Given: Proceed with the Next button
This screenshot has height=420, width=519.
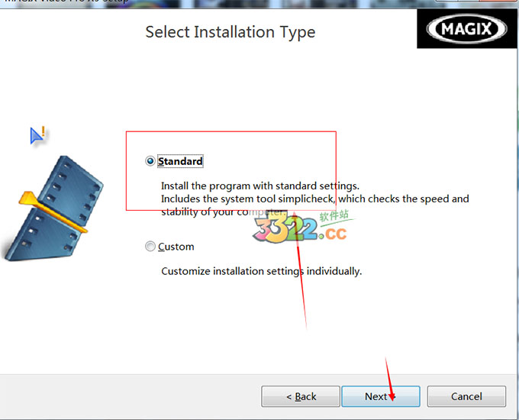Looking at the screenshot, I should tap(381, 396).
